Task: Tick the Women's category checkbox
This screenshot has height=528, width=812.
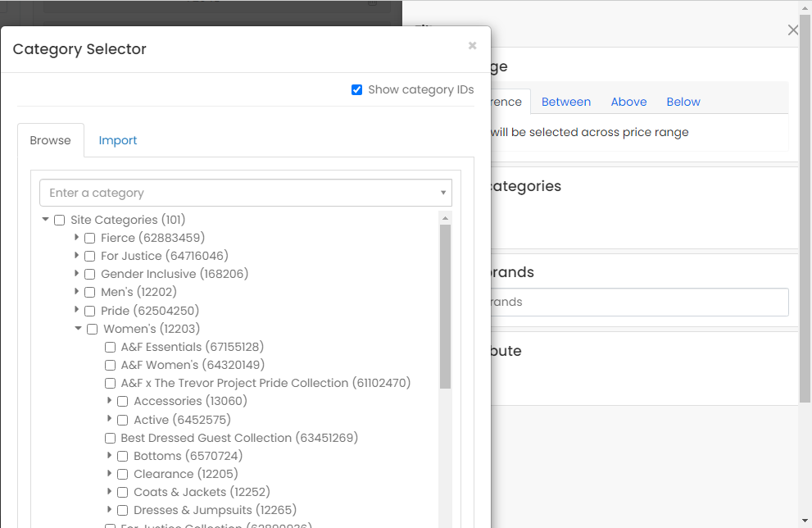Action: click(92, 330)
